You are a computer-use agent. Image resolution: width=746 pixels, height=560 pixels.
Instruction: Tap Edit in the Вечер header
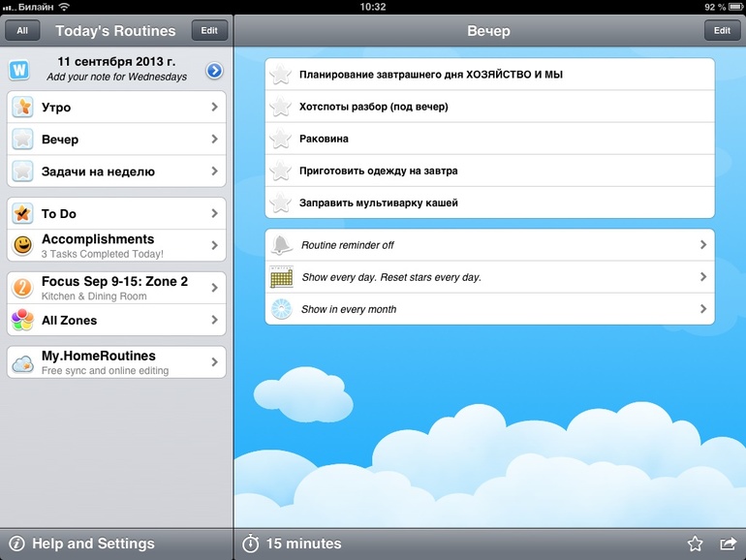pos(722,30)
